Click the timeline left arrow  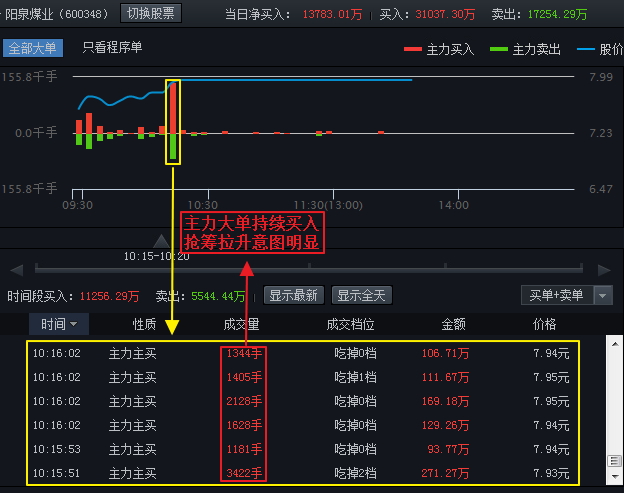[x=17, y=271]
